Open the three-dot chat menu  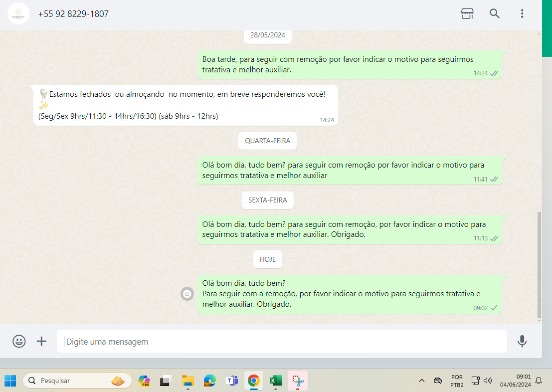tap(522, 13)
